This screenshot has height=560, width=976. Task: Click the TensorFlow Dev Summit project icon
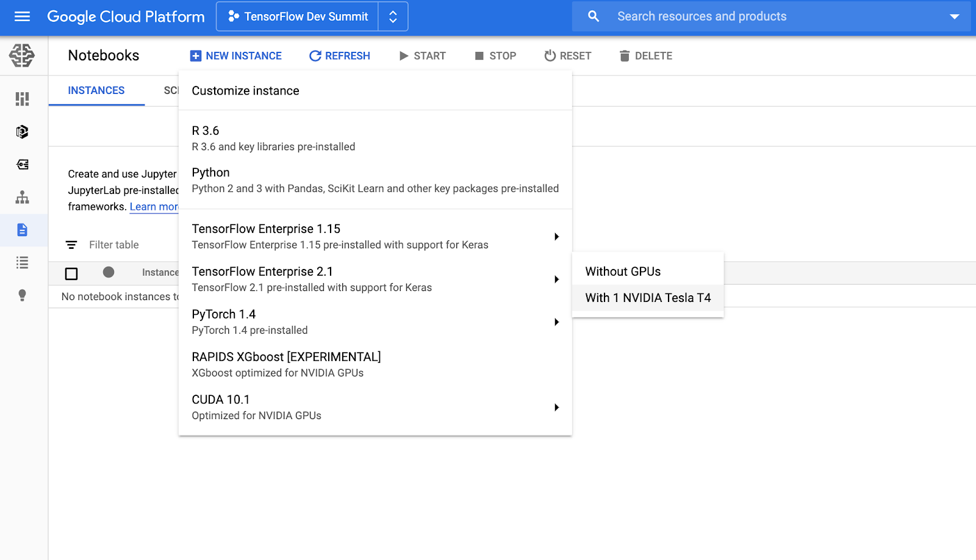tap(233, 16)
